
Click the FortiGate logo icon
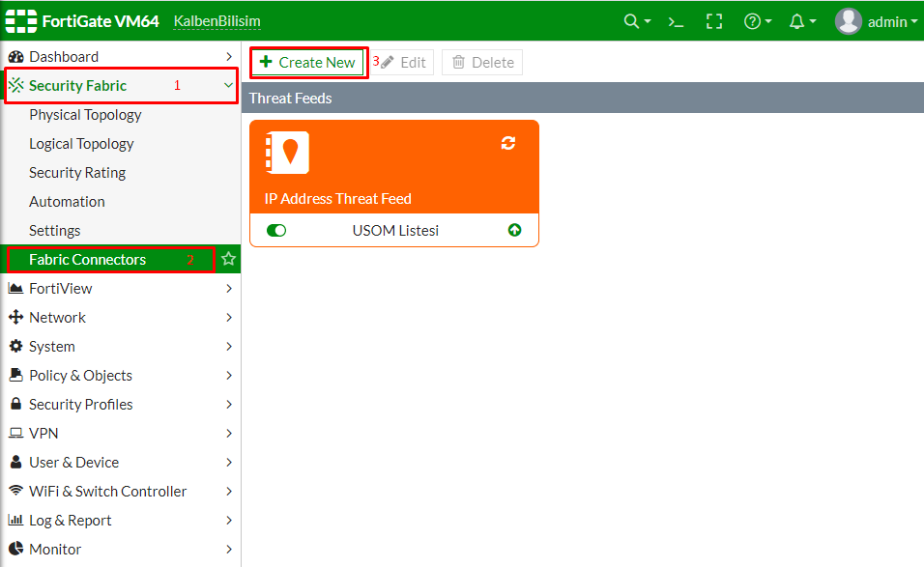click(20, 21)
